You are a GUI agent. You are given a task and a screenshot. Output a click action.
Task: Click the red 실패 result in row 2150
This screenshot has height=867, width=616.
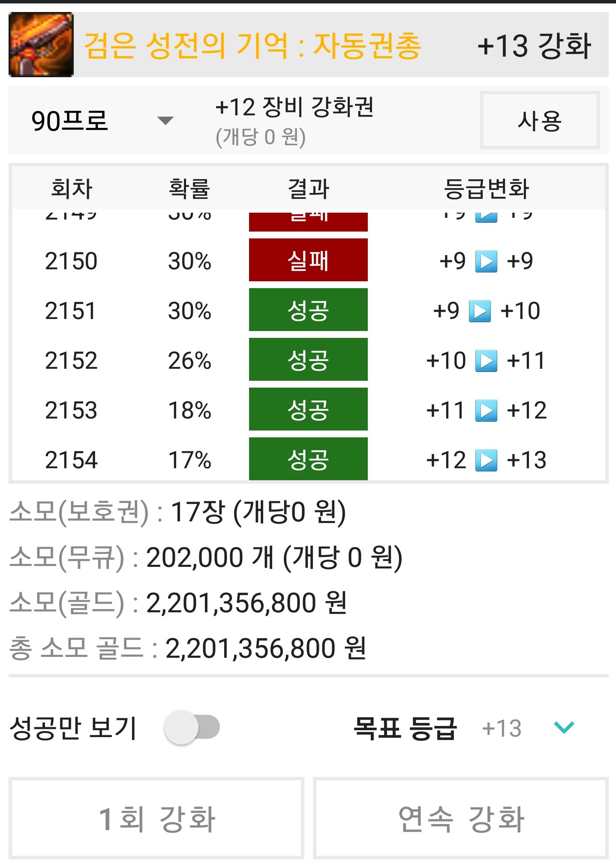tap(308, 260)
